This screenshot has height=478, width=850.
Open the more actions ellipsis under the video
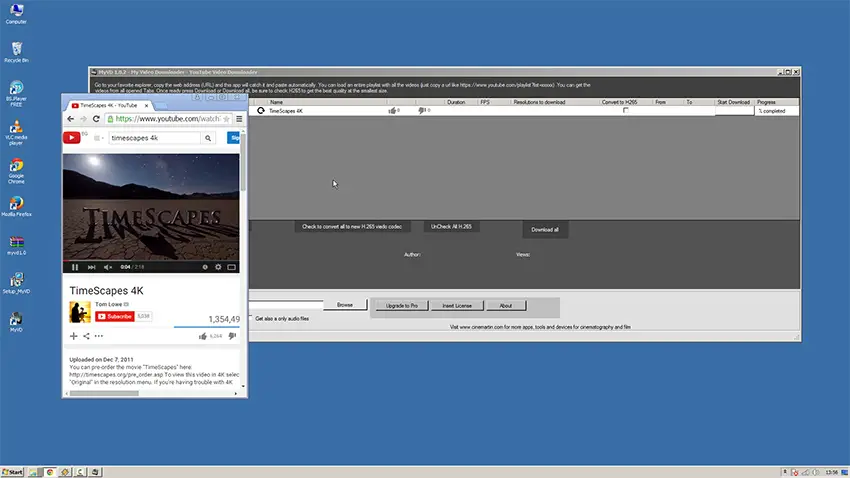pos(99,336)
